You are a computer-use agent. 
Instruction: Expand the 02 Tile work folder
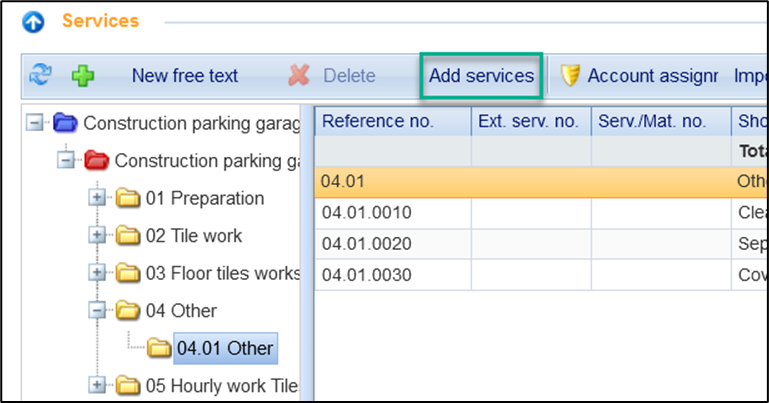[97, 236]
